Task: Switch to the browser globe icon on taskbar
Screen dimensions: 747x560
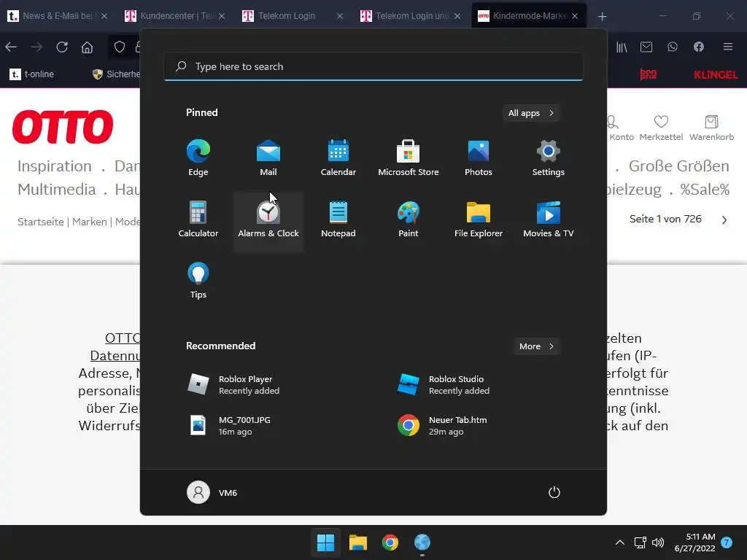Action: tap(422, 542)
